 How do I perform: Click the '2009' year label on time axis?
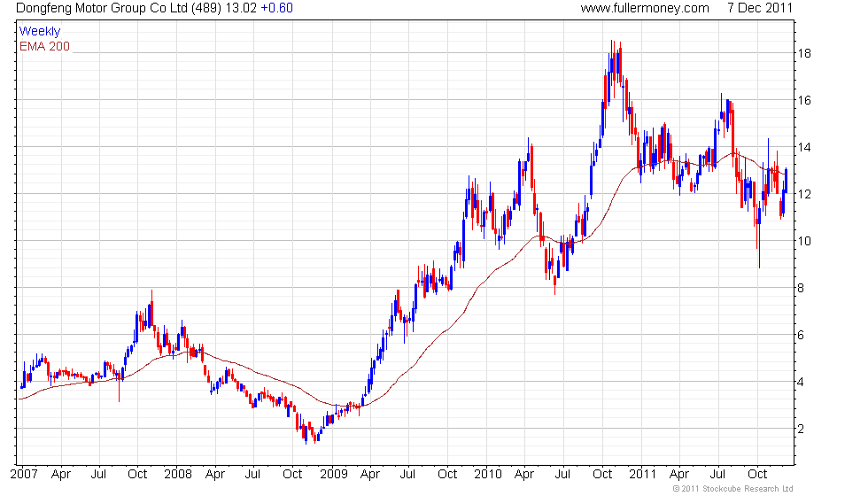click(334, 475)
